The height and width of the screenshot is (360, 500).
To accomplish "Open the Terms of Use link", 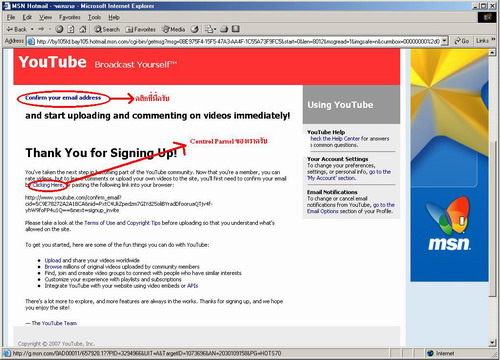I will tap(99, 223).
